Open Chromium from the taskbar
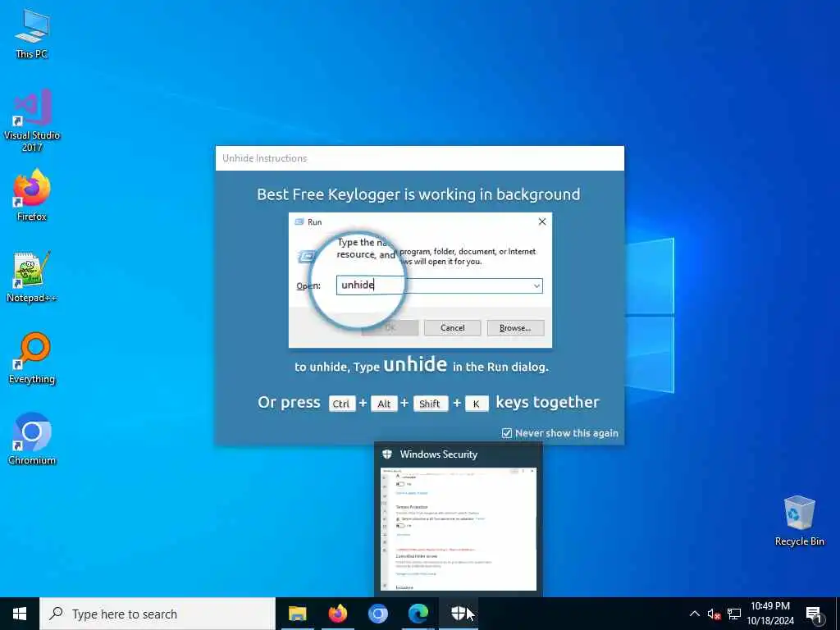 [377, 614]
